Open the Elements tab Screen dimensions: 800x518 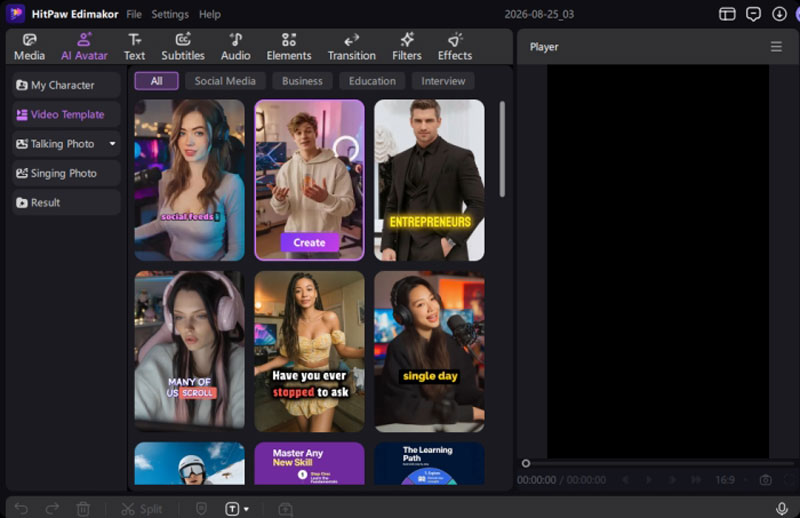[289, 46]
